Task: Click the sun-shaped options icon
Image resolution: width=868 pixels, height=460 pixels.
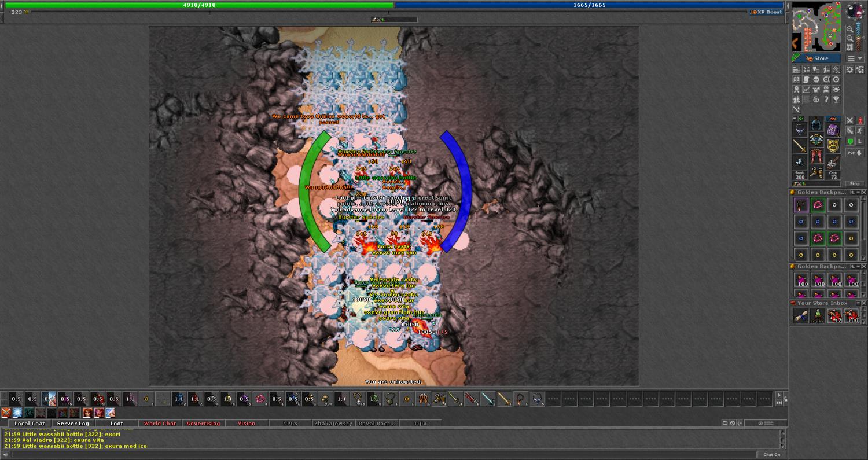Action: [849, 69]
